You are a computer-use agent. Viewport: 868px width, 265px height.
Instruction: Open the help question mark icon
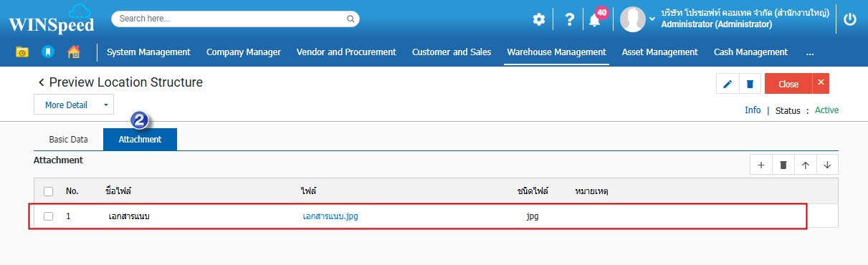coord(570,19)
